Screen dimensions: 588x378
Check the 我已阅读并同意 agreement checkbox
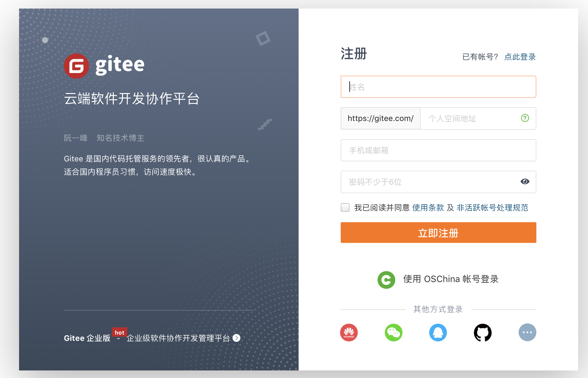click(345, 207)
